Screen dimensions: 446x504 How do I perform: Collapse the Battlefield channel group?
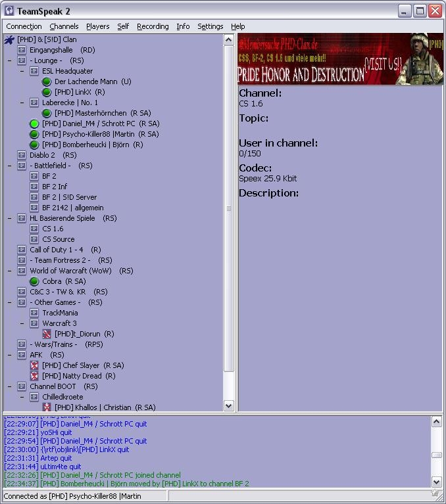[9, 166]
